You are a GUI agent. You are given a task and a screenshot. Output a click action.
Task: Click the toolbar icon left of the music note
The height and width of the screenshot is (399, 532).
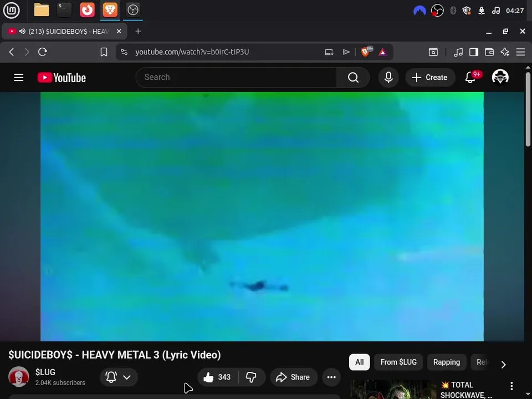(x=433, y=52)
